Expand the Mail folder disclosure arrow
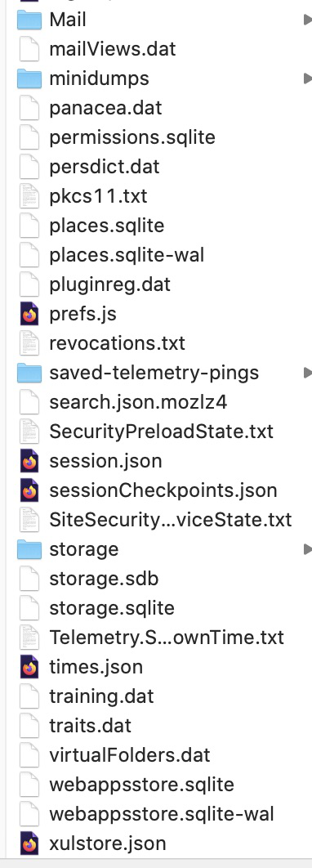This screenshot has height=868, width=312. [308, 20]
